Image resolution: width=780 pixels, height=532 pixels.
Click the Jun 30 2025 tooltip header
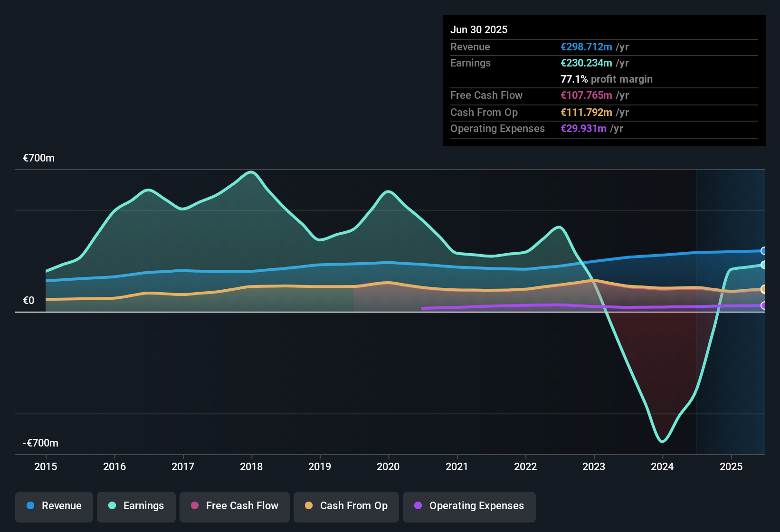[x=479, y=30]
